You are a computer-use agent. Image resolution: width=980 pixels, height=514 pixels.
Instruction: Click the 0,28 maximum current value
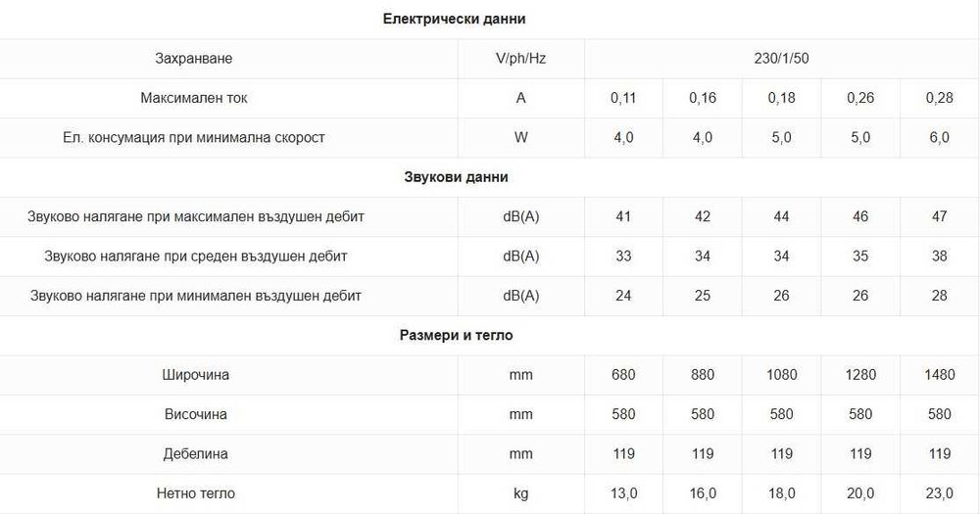[x=939, y=98]
